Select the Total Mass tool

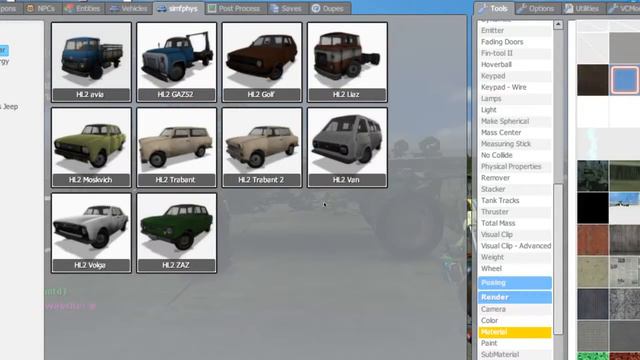tap(515, 223)
